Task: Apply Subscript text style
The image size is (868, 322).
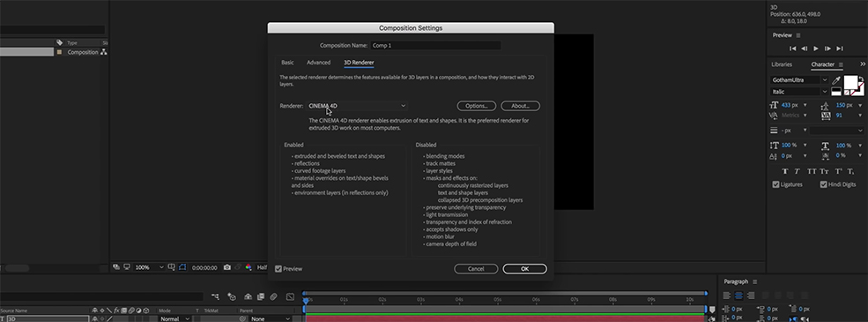Action: 851,171
